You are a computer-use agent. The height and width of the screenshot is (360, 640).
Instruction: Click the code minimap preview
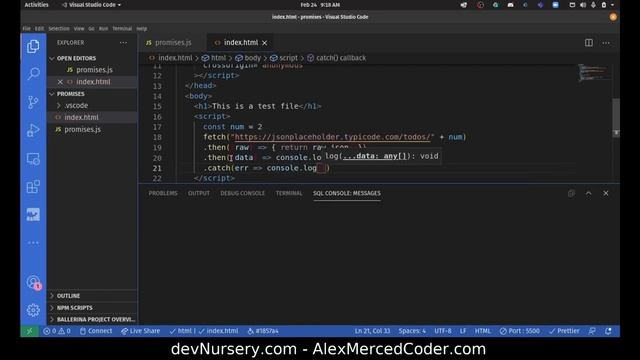tap(594, 73)
